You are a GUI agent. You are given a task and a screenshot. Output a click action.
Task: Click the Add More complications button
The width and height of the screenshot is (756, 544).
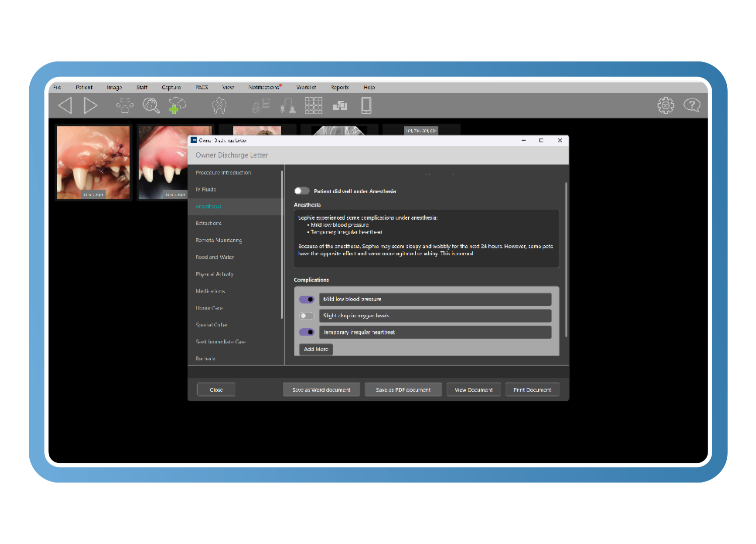click(x=316, y=349)
